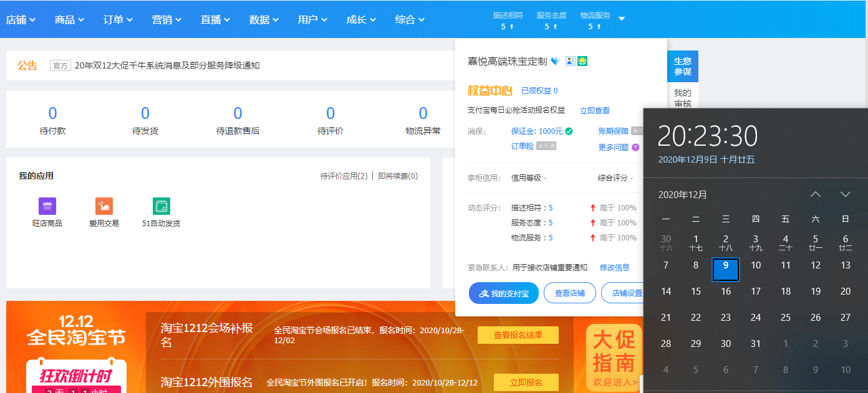Open the 用户 menu in top bar
868x393 pixels.
coord(312,19)
